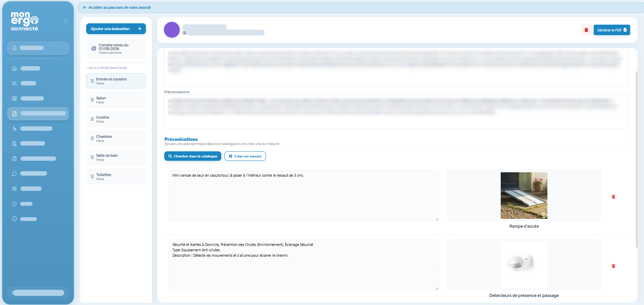The width and height of the screenshot is (644, 305).
Task: Open Compte rendu du 07/06/2026
Action: click(116, 49)
